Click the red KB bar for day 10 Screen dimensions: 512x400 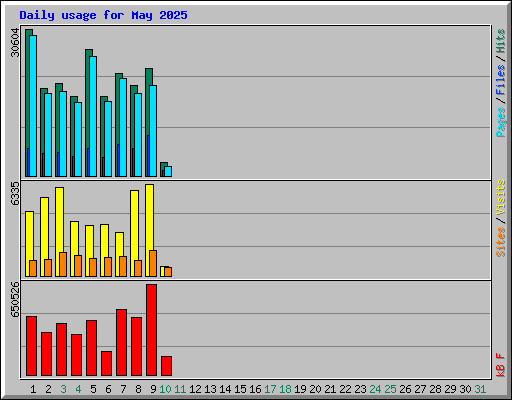(166, 366)
